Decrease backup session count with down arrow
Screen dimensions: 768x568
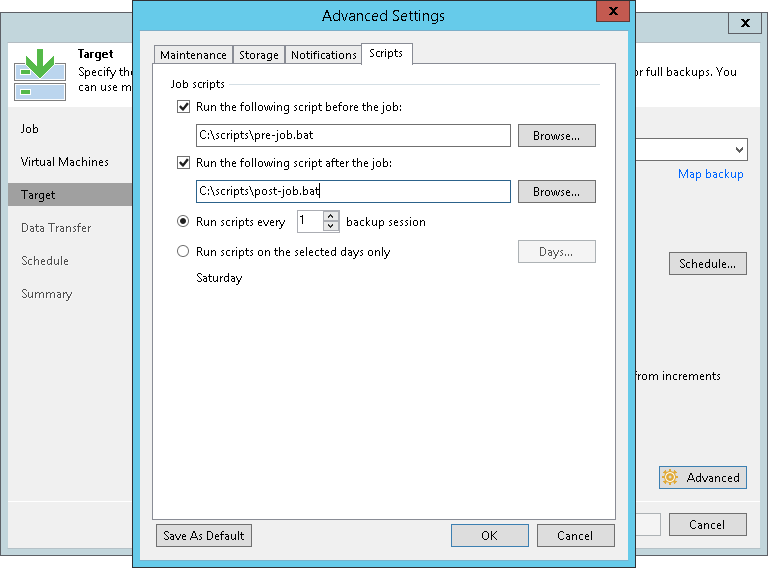click(x=331, y=227)
